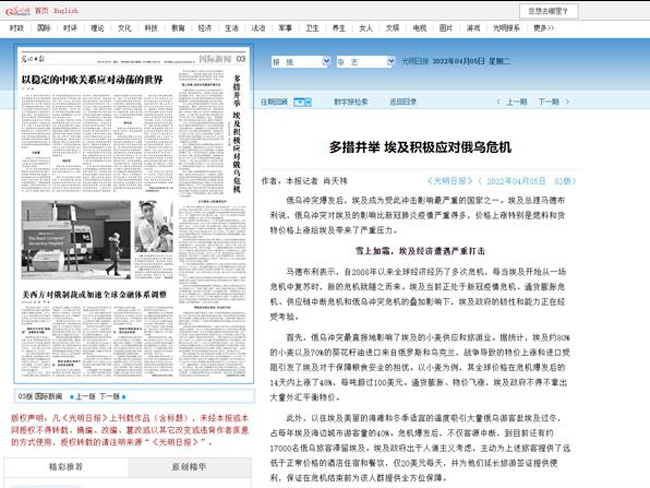650x488 pixels.
Task: Click the 数字报检索 link
Action: coord(351,101)
